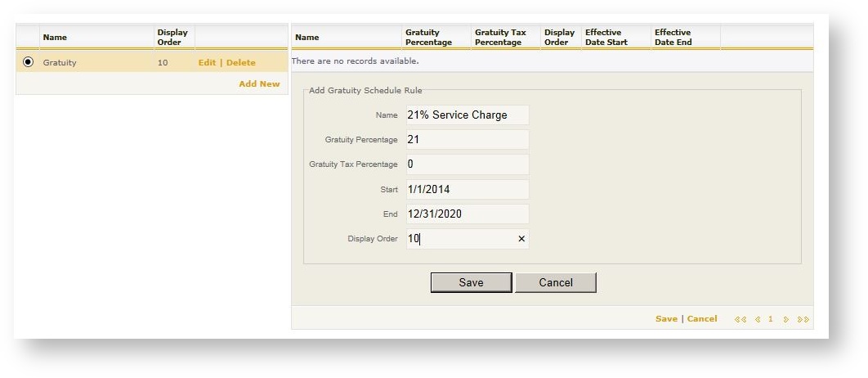This screenshot has width=868, height=378.
Task: Click the Delete link for Gratuity
Action: pyautogui.click(x=240, y=63)
